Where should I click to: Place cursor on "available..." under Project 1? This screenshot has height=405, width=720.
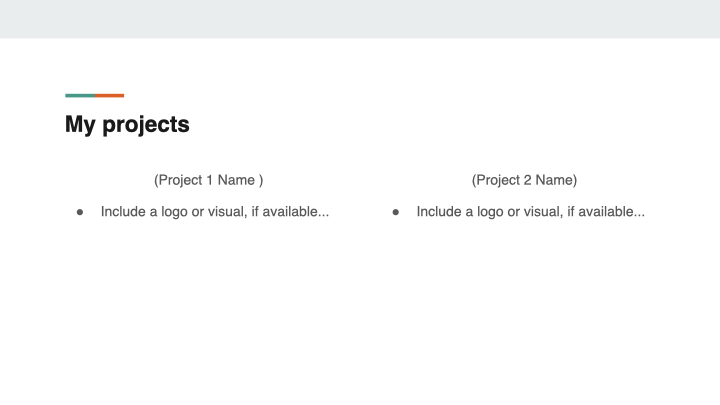[298, 212]
